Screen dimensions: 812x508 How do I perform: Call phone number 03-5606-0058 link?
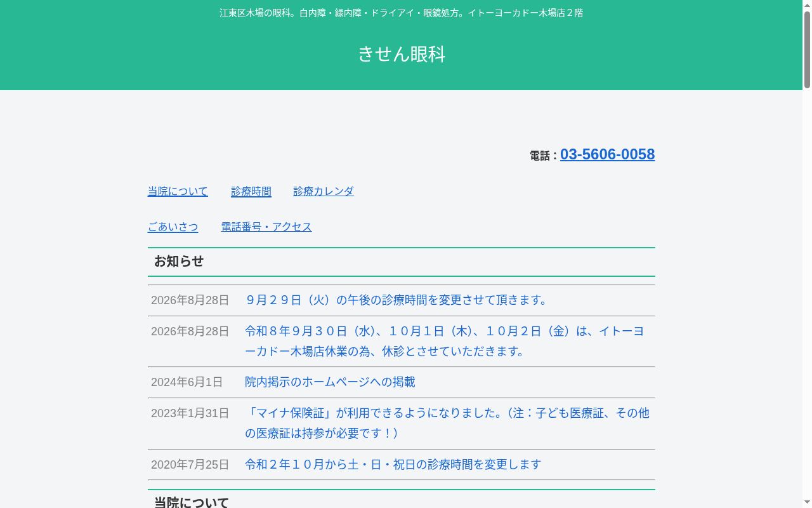[607, 154]
